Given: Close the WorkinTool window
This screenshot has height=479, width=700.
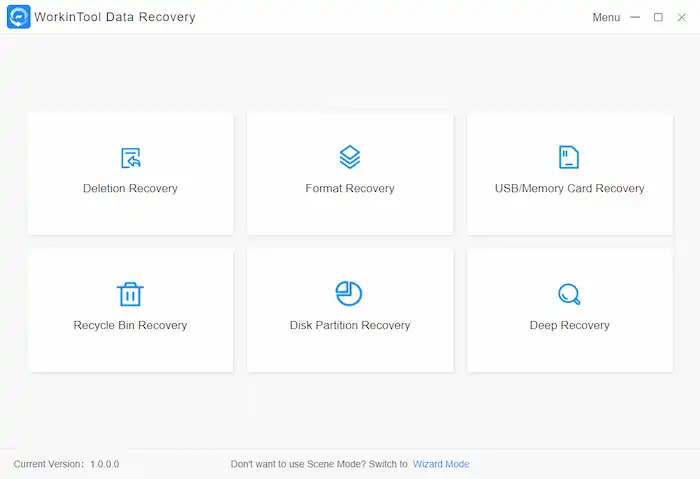Looking at the screenshot, I should click(681, 17).
